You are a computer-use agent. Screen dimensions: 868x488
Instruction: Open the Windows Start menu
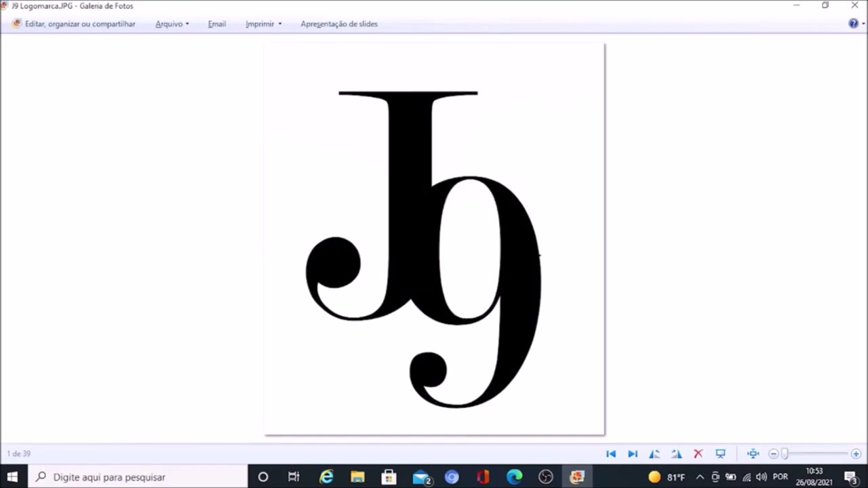click(x=12, y=477)
